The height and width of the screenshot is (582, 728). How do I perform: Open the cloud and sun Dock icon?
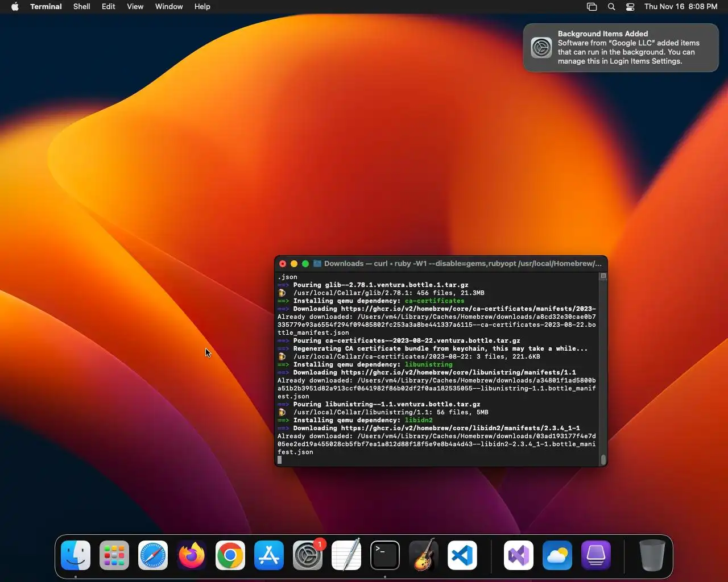(x=557, y=555)
